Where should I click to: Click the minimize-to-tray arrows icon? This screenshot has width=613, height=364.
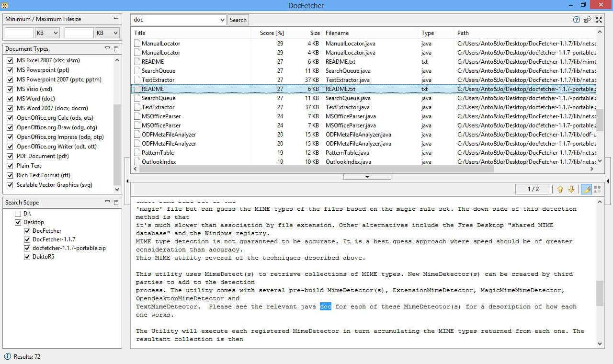click(x=599, y=20)
